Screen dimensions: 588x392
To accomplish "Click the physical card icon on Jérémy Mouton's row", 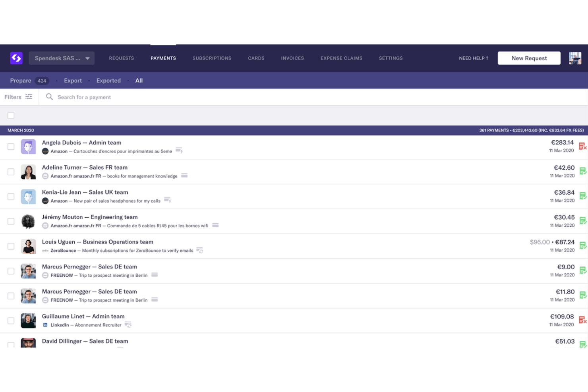I will click(x=215, y=225).
